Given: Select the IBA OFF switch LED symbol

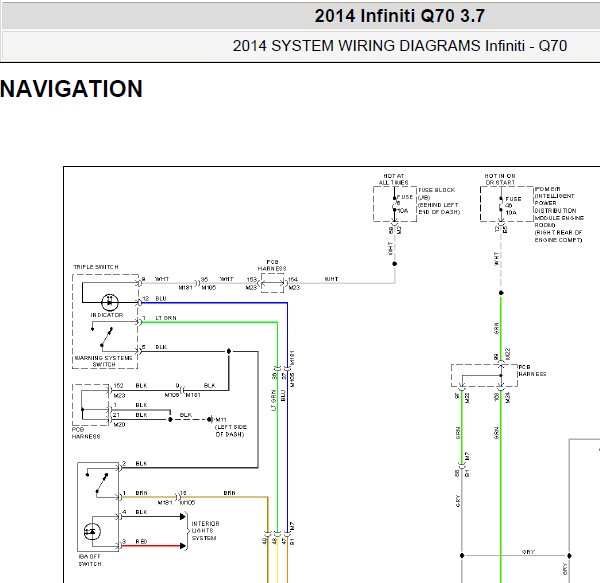Looking at the screenshot, I should pos(92,531).
